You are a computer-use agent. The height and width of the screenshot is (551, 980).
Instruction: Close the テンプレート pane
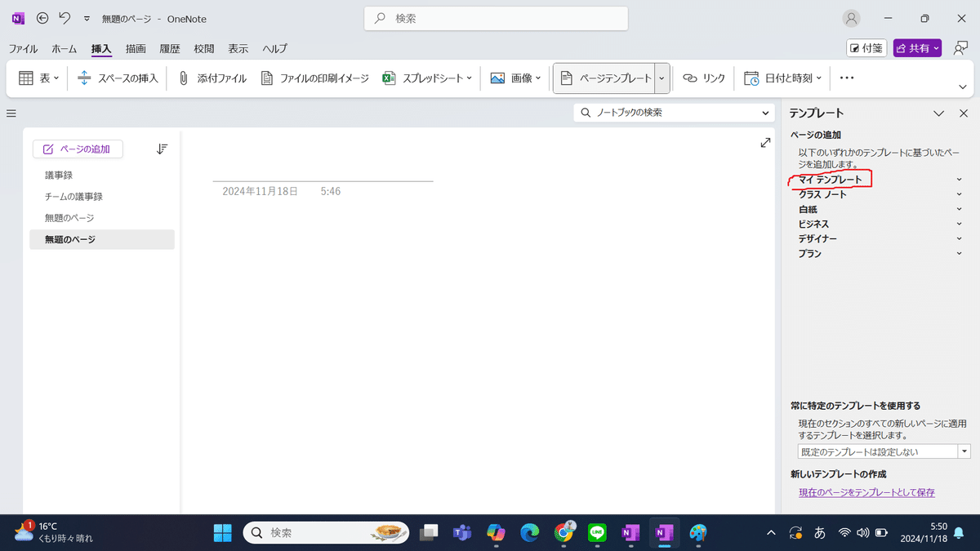coord(964,113)
